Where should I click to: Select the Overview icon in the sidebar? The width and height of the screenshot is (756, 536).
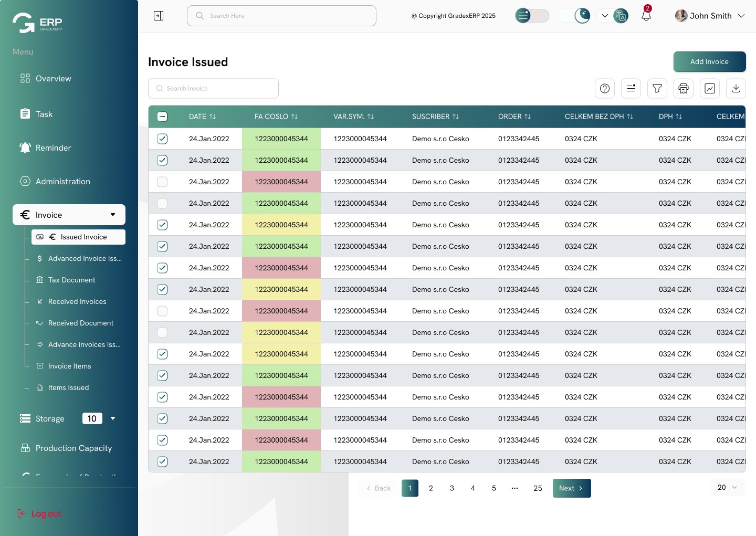25,78
